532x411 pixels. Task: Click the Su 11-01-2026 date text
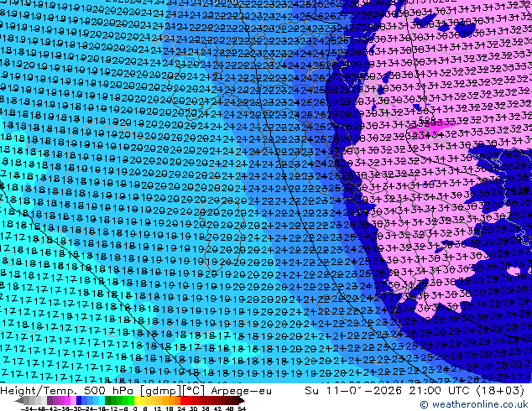pyautogui.click(x=354, y=391)
